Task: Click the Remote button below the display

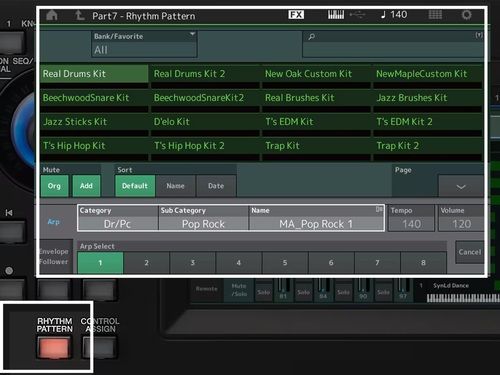Action: coord(207,289)
